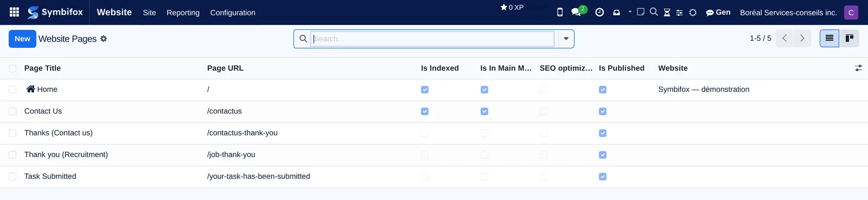Open the Site menu
Screen dimensions: 868x200
pos(149,12)
